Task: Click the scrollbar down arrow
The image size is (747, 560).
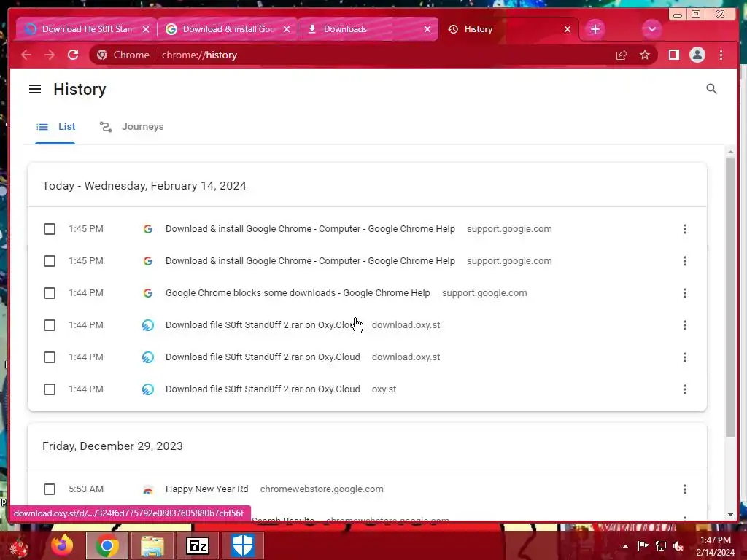Action: [x=730, y=515]
